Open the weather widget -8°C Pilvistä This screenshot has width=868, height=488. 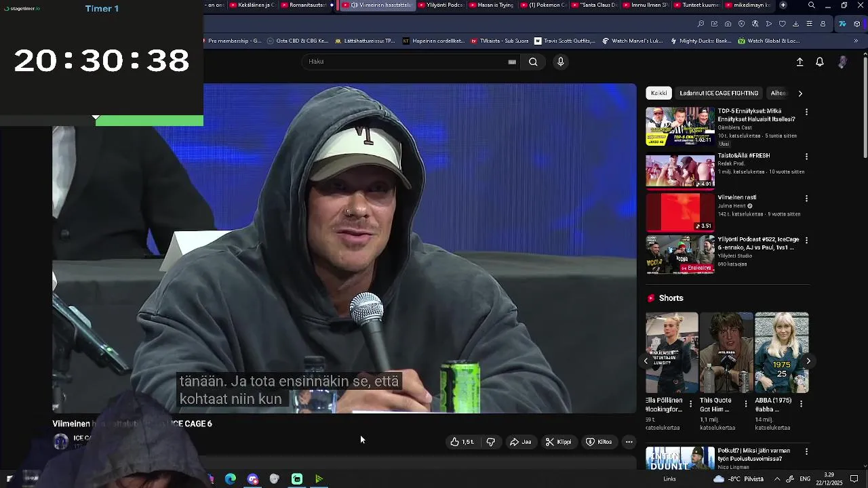tap(738, 479)
